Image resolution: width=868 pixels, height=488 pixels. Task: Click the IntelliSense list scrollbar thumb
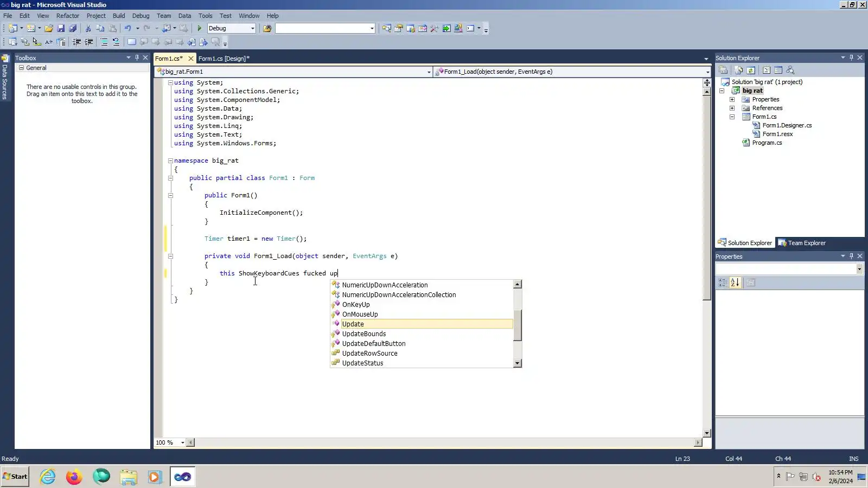click(x=518, y=325)
